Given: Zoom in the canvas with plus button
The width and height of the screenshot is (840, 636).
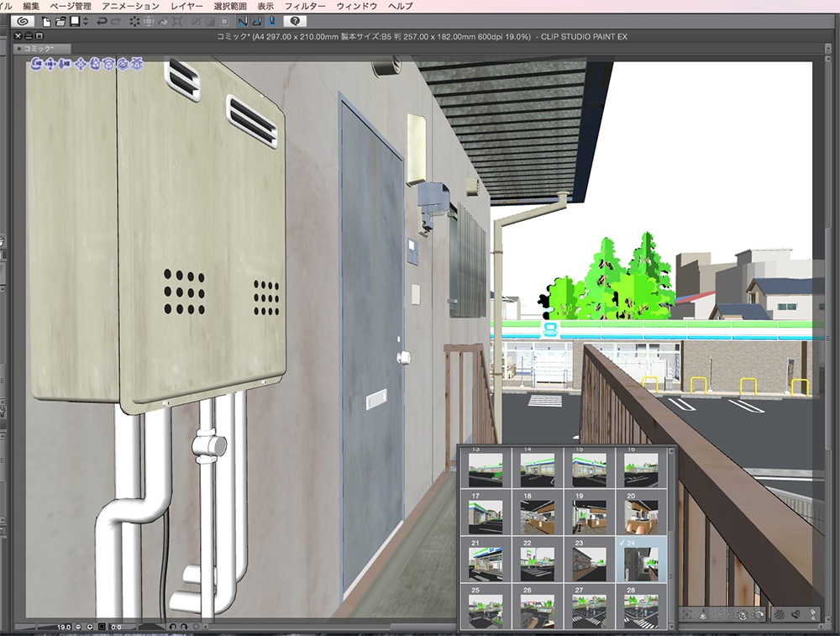Looking at the screenshot, I should [90, 627].
